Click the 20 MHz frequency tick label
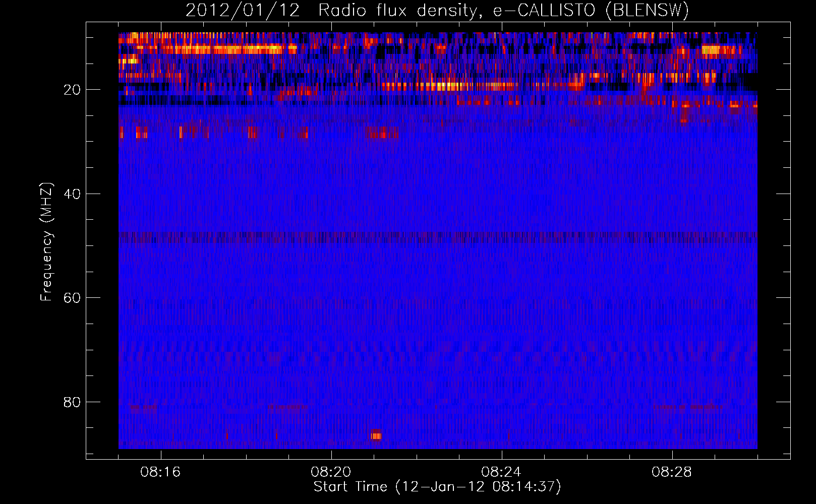 (x=73, y=90)
